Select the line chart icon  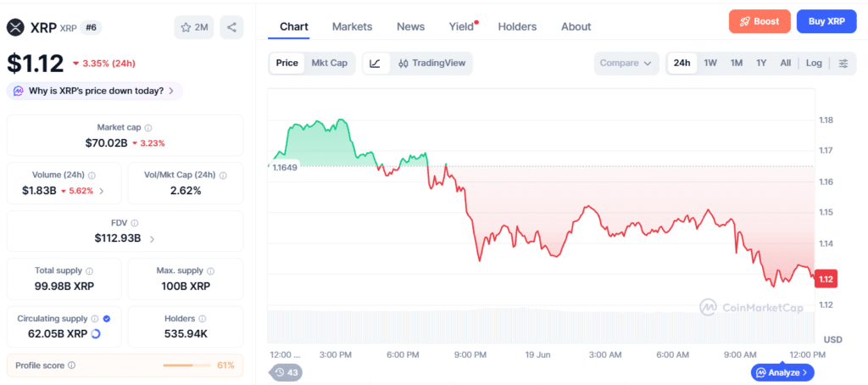(376, 63)
